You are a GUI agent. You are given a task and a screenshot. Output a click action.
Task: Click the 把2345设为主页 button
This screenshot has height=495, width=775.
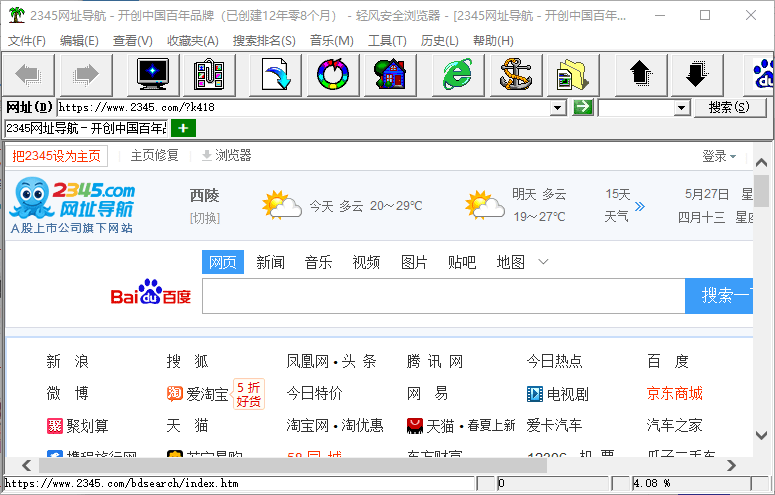[56, 156]
